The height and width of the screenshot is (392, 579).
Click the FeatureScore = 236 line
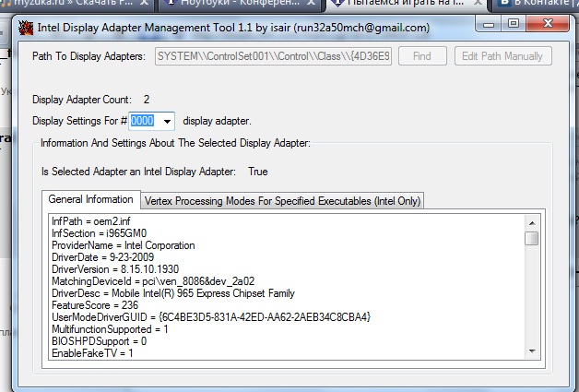[95, 305]
